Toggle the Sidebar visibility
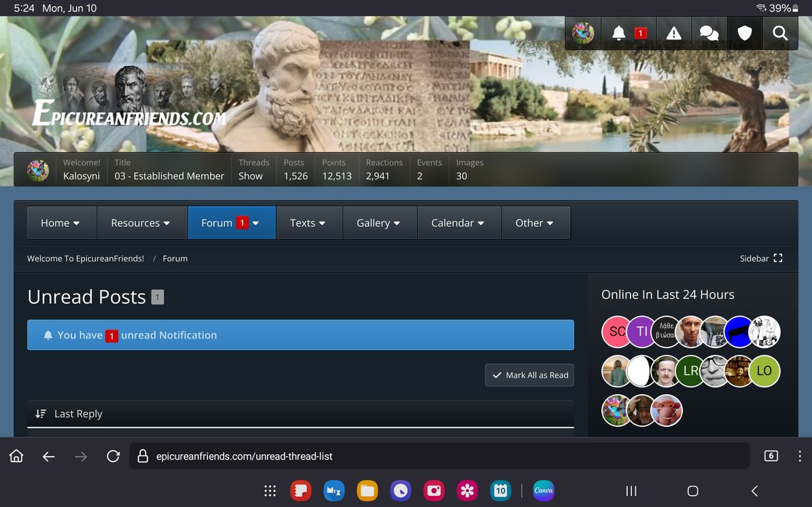The width and height of the screenshot is (812, 507). tap(761, 258)
